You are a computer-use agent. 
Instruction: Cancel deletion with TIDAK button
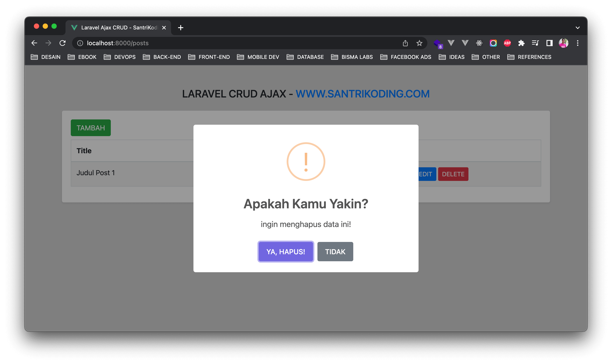point(335,252)
